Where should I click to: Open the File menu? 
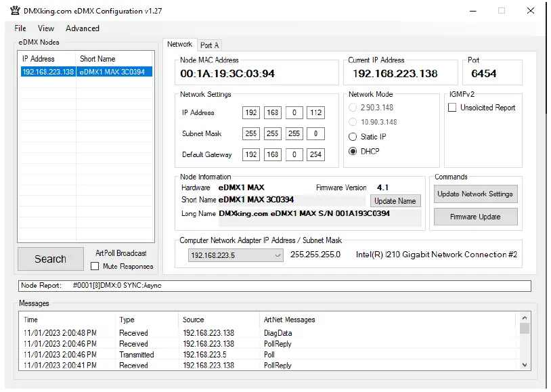[20, 28]
